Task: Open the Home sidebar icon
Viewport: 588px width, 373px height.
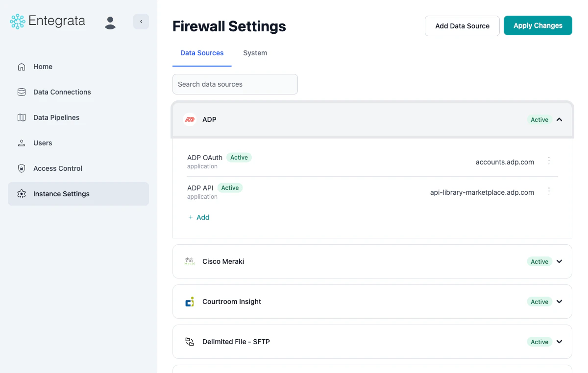Action: coord(21,67)
